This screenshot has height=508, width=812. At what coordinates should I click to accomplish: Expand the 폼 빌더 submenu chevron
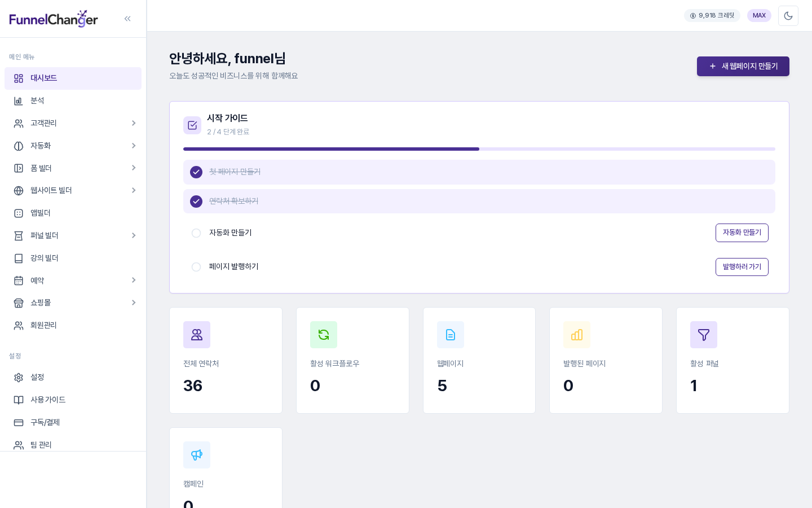[x=134, y=168]
